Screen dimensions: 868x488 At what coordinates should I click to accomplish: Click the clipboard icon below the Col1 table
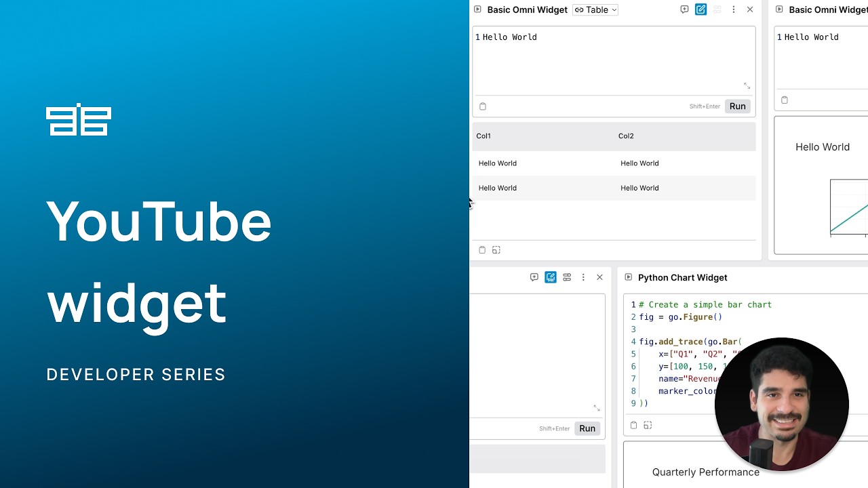tap(482, 250)
